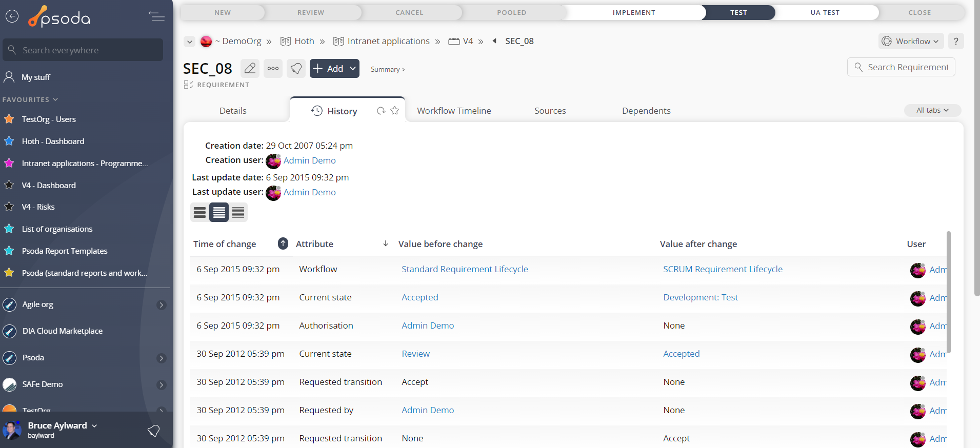
Task: Select the compact row spacing view
Action: [x=238, y=212]
